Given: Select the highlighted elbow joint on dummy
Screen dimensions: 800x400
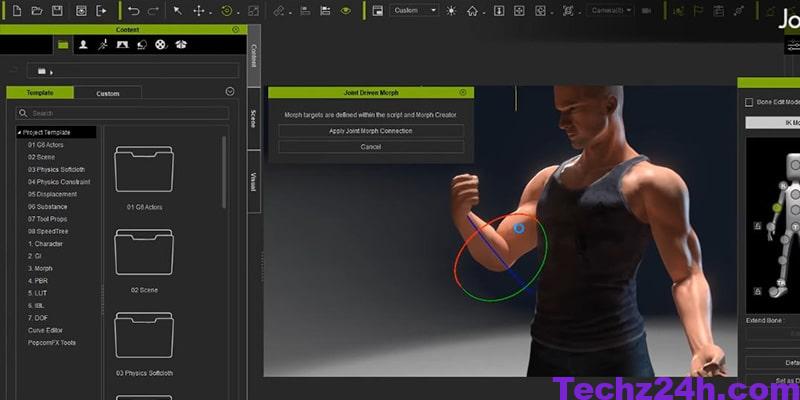Looking at the screenshot, I should point(777,208).
